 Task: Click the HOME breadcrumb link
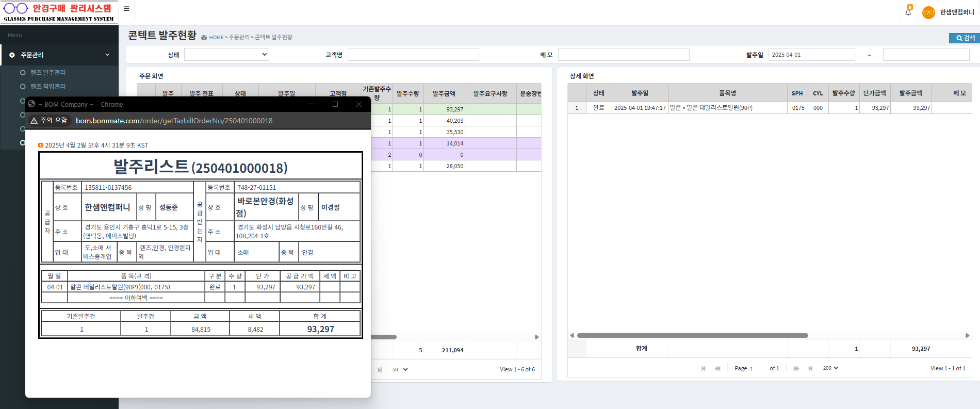click(216, 37)
